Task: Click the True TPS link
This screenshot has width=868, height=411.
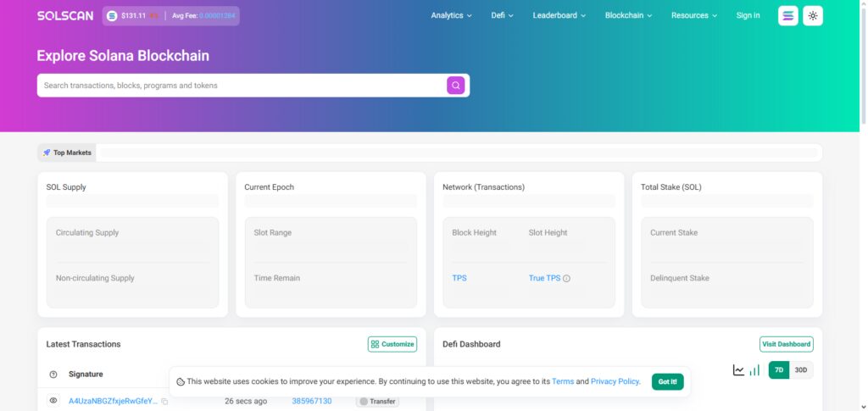Action: click(x=545, y=278)
